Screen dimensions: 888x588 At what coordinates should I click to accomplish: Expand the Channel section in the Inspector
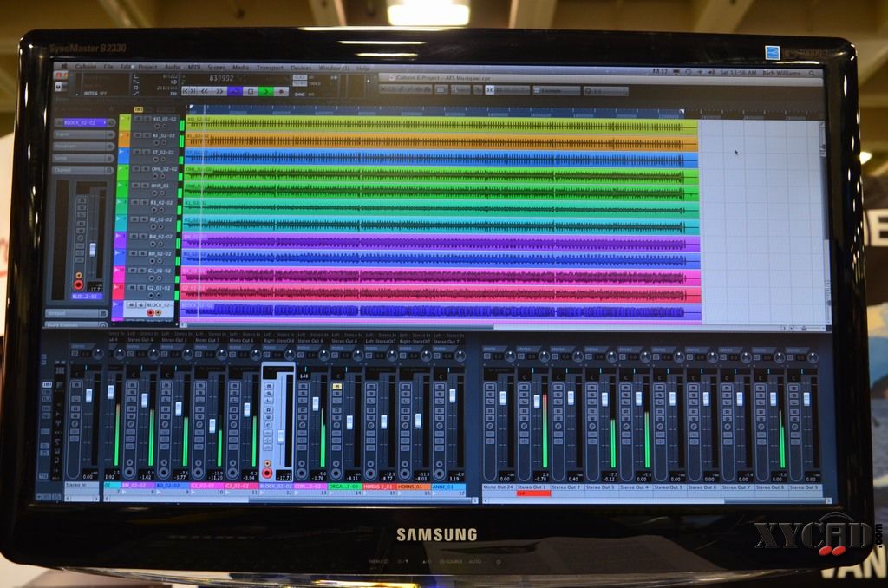pyautogui.click(x=84, y=170)
